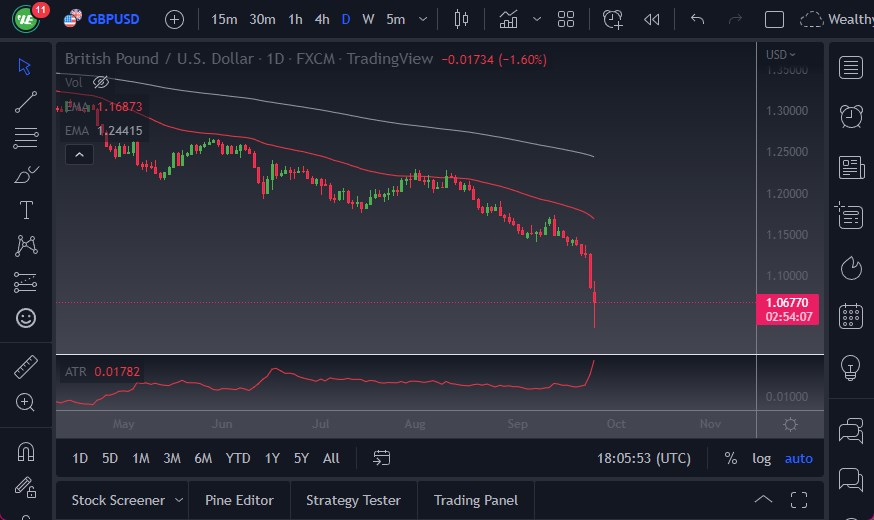The image size is (874, 520).
Task: Select the text annotation tool
Action: coord(26,210)
